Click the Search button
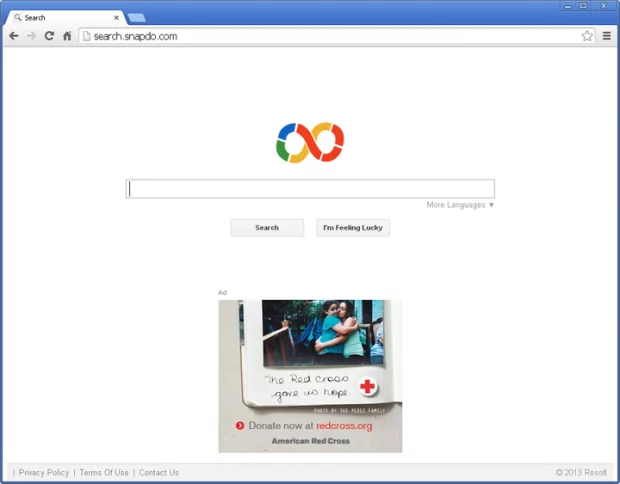620x484 pixels. [x=267, y=228]
